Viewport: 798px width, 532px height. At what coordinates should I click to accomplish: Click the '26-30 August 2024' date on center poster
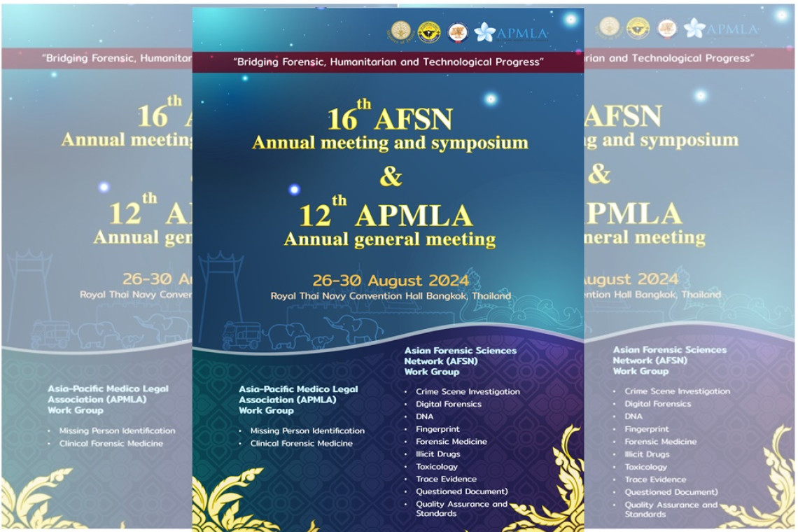[390, 280]
